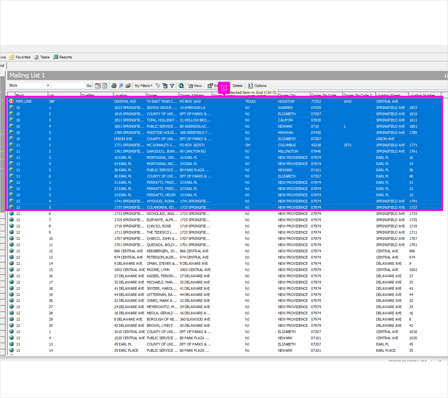Click globe icon of SNYDER, HAROL... row
This screenshot has height=398, width=448.
coord(11,288)
